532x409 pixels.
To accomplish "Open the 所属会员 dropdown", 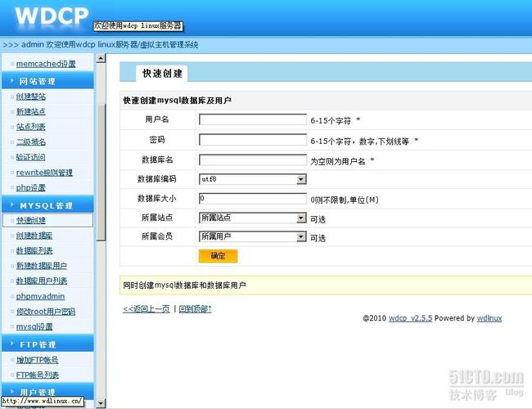I will 253,236.
